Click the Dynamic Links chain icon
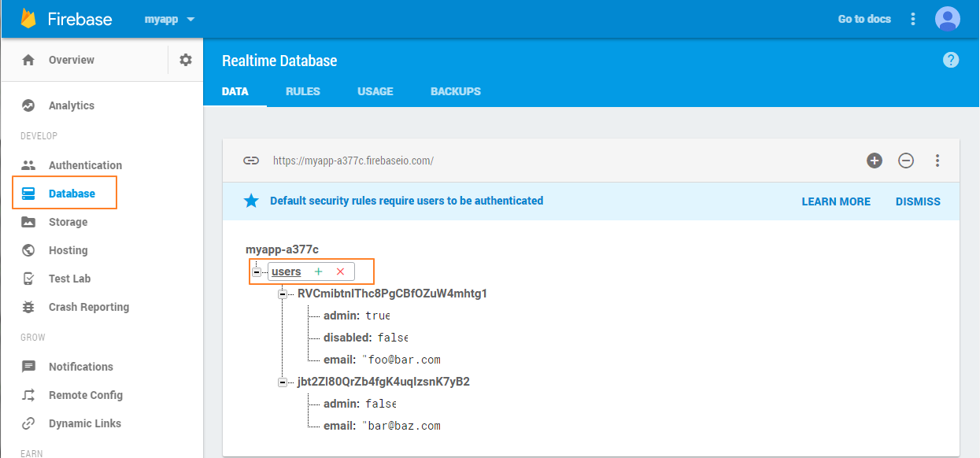This screenshot has width=980, height=458. pos(28,423)
